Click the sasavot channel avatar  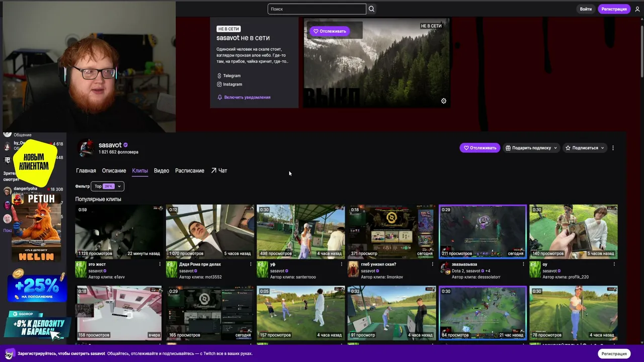coord(86,148)
